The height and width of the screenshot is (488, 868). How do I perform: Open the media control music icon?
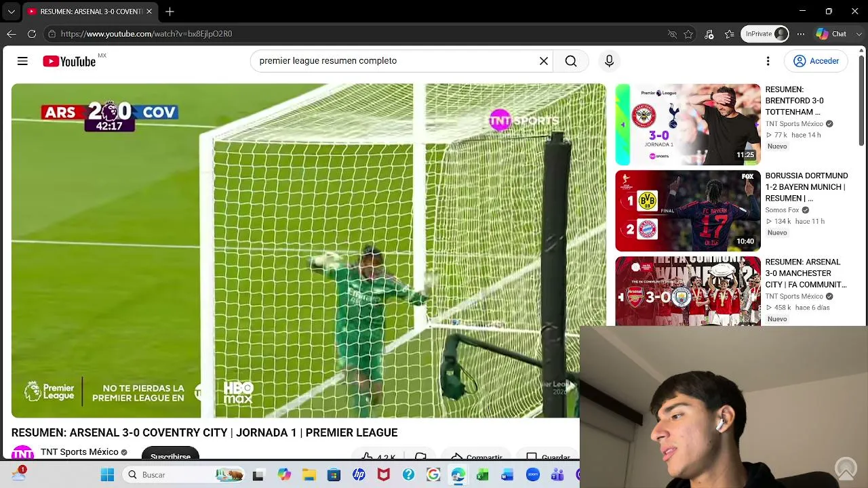(709, 34)
